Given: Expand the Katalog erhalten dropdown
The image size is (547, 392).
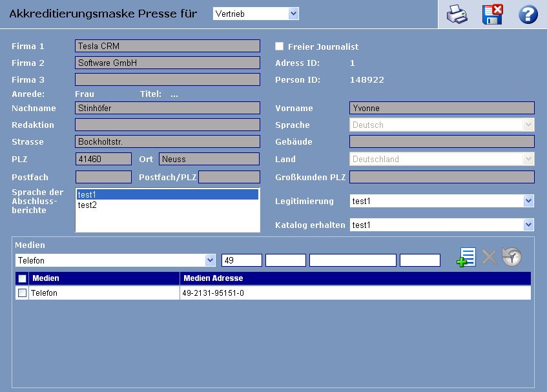Looking at the screenshot, I should 442,225.
